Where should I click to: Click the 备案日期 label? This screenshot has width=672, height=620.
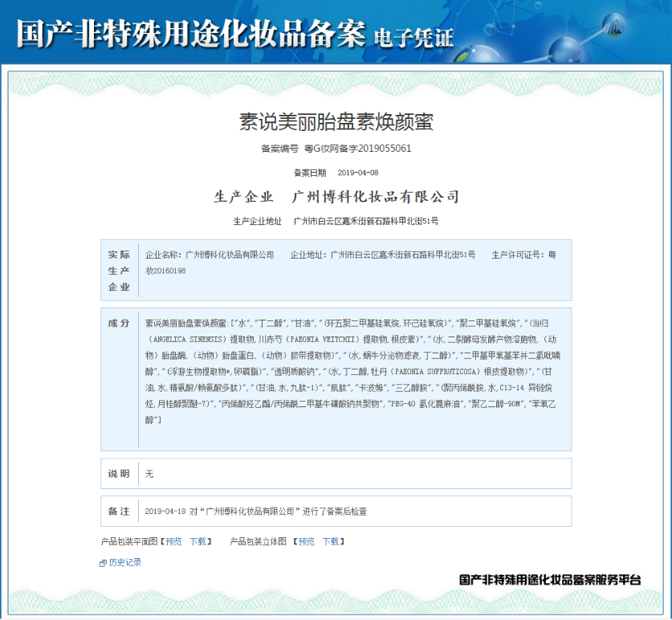310,173
